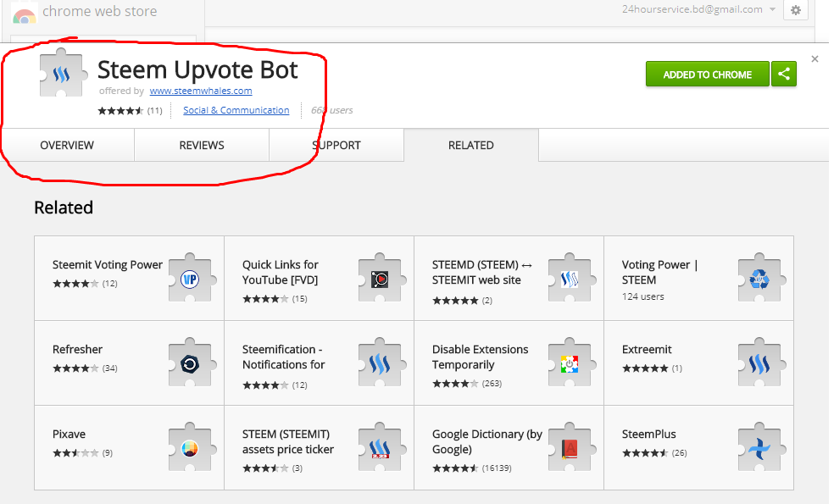This screenshot has height=504, width=834.
Task: Click the STEEM (STEEMIT) assets price ticker title
Action: 288,442
